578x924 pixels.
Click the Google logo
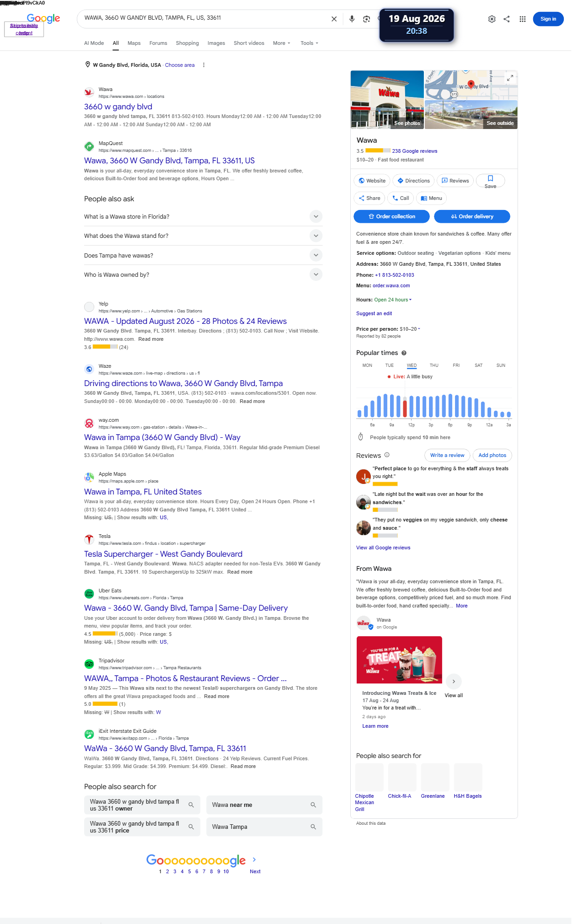coord(43,18)
